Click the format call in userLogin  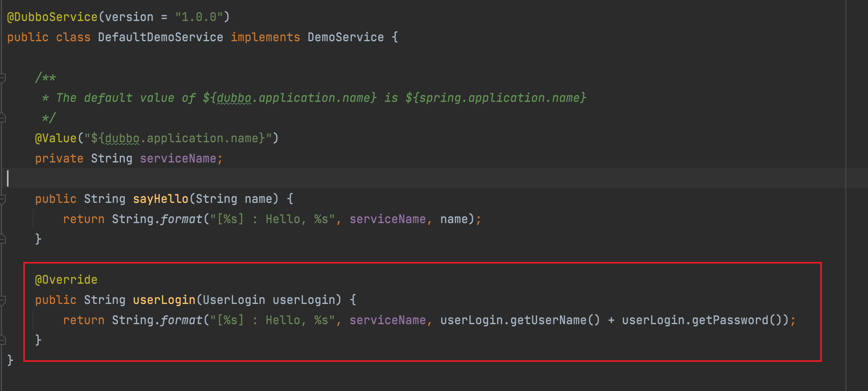coord(181,320)
